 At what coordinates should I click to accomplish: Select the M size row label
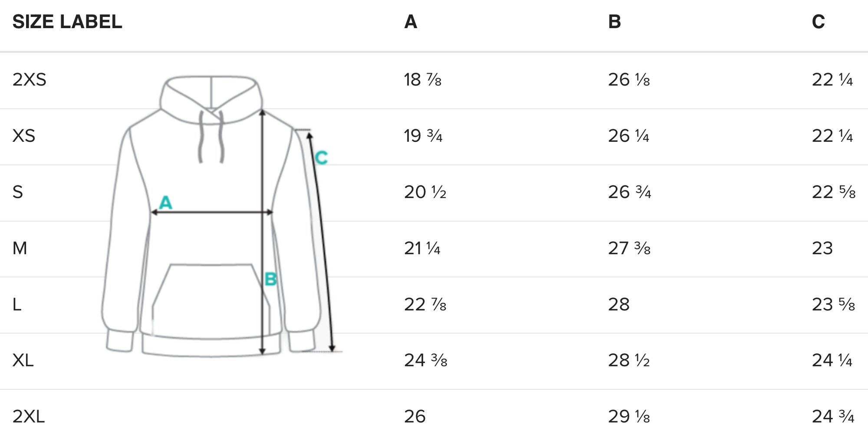click(x=20, y=248)
